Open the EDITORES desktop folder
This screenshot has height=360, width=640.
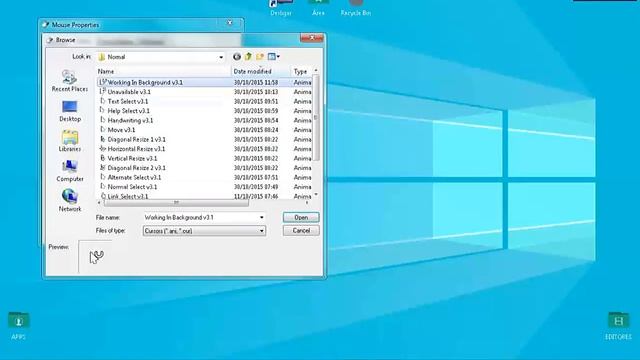click(618, 326)
